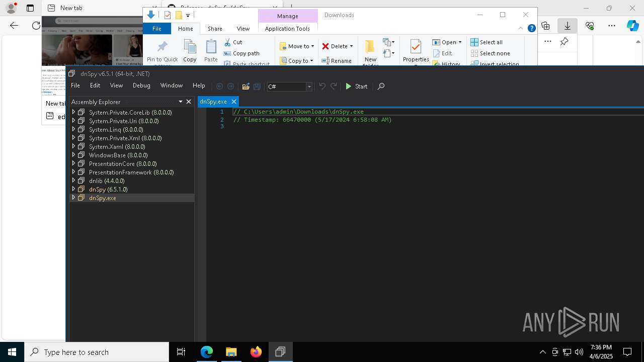Click the Save All disk icon in dnSpy
Viewport: 644px width, 362px height.
coord(257,86)
